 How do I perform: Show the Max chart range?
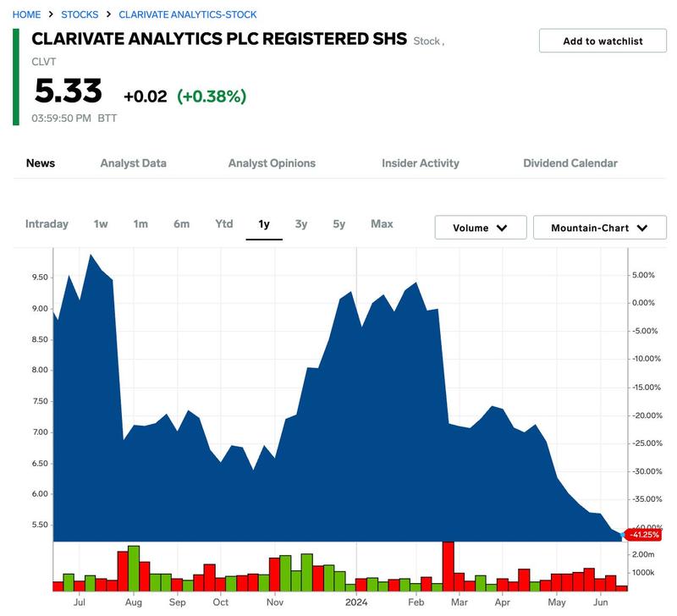click(x=382, y=224)
